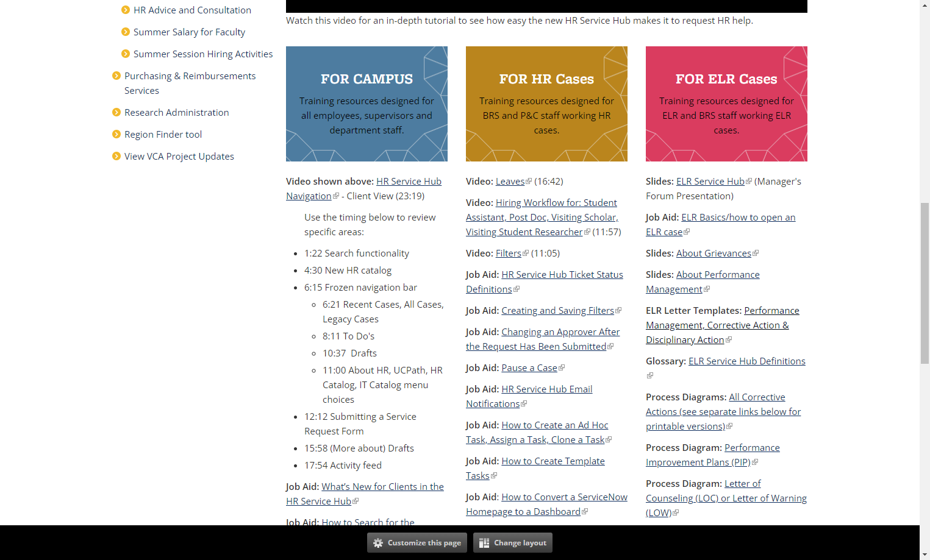Open Letter of Counseling (LOC) diagram link
This screenshot has width=930, height=560.
[x=726, y=498]
